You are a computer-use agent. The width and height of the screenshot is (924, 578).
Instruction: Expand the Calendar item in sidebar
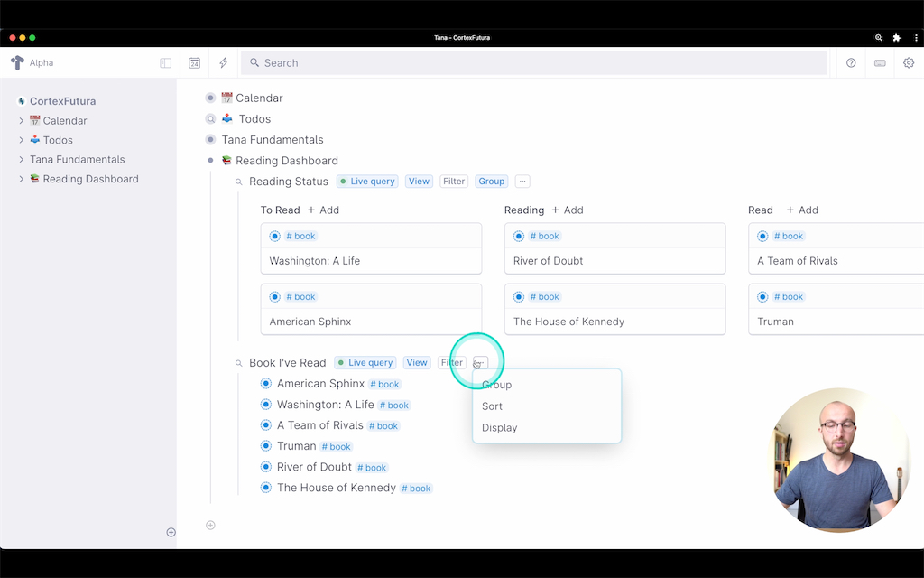[x=22, y=121]
